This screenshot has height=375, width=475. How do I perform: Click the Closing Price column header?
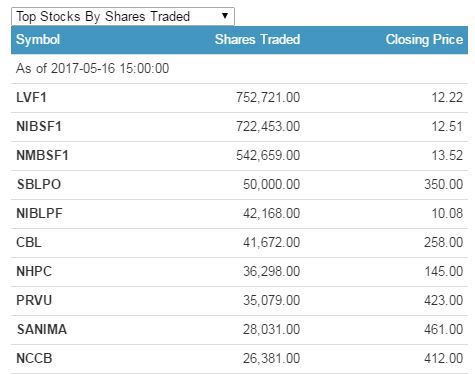pos(424,40)
